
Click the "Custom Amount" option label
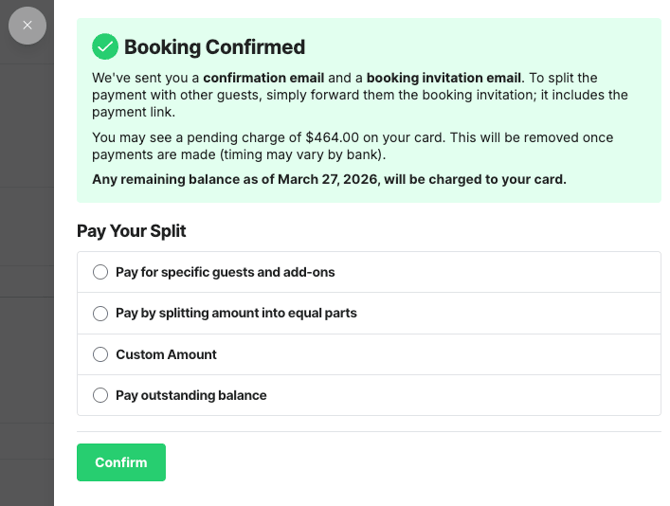[x=166, y=354]
